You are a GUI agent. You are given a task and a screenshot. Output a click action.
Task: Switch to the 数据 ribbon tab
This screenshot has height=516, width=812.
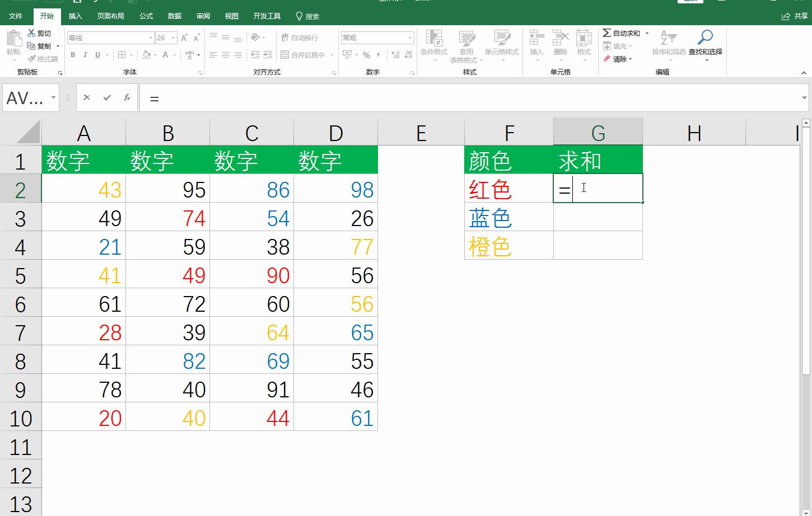(x=174, y=16)
